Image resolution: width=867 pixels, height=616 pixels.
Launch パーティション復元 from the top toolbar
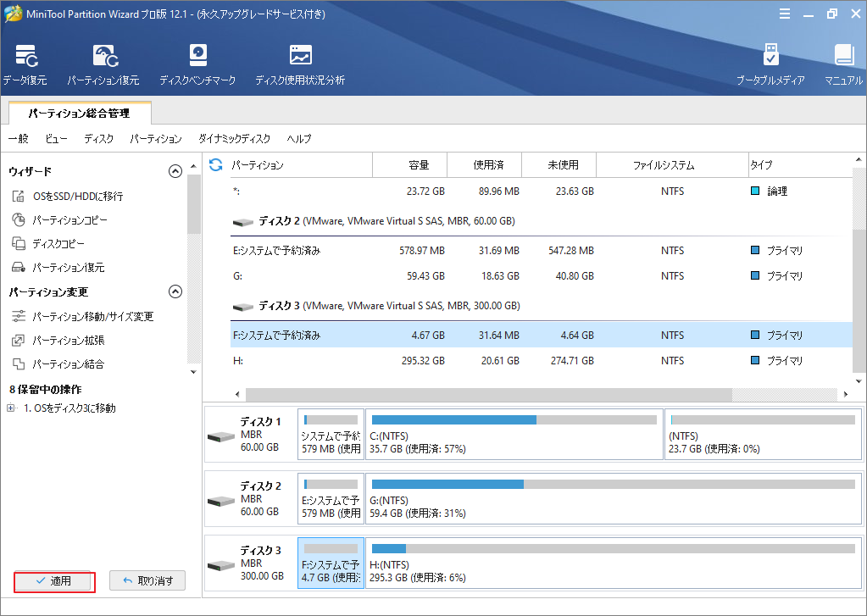click(x=103, y=64)
